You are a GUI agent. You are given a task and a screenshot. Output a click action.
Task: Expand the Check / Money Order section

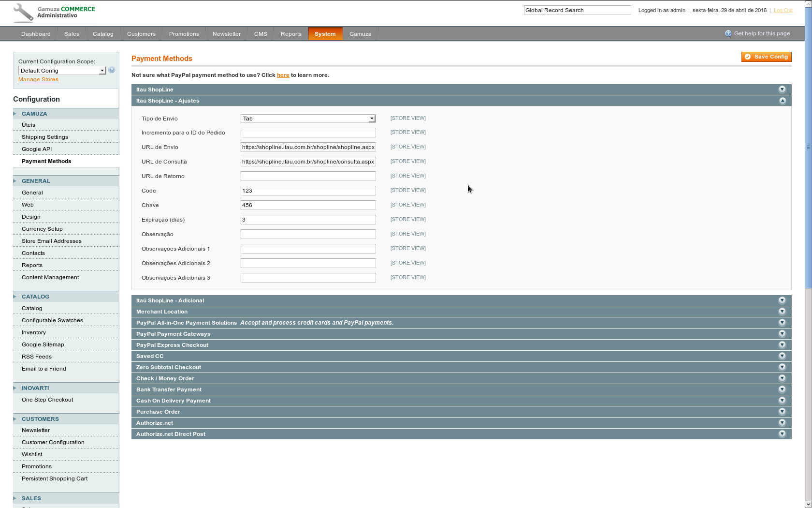[x=782, y=378]
